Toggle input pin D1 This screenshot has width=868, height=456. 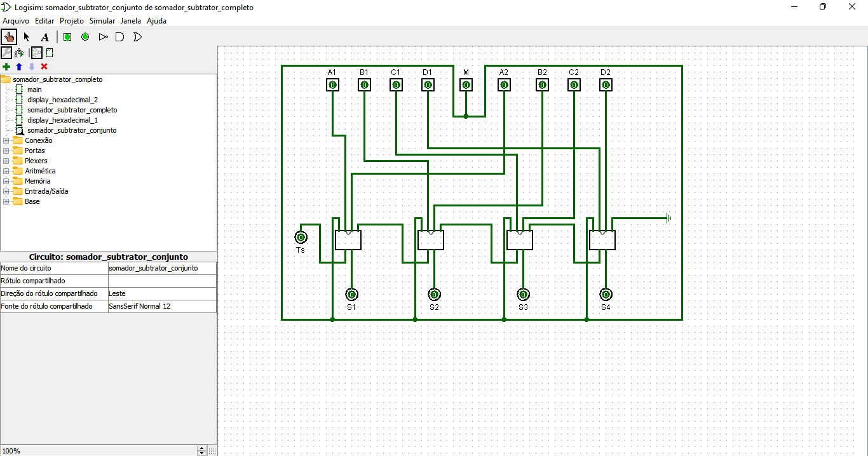(428, 85)
